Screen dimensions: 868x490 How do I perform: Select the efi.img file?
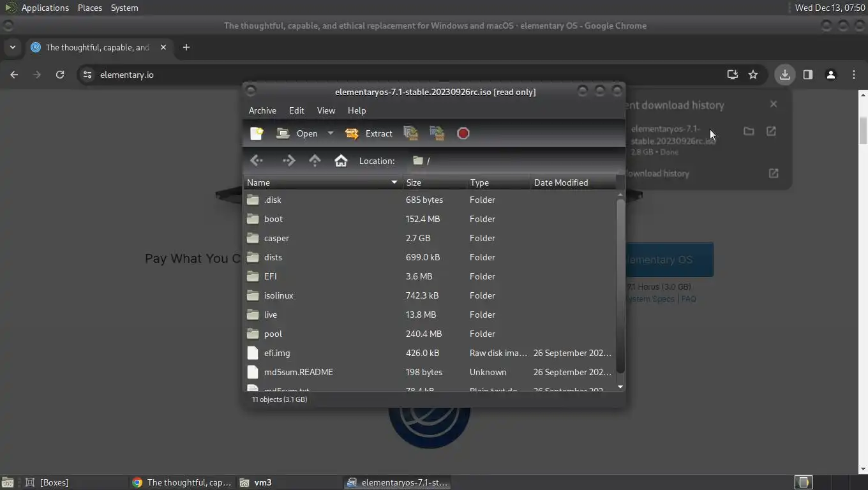point(429,353)
